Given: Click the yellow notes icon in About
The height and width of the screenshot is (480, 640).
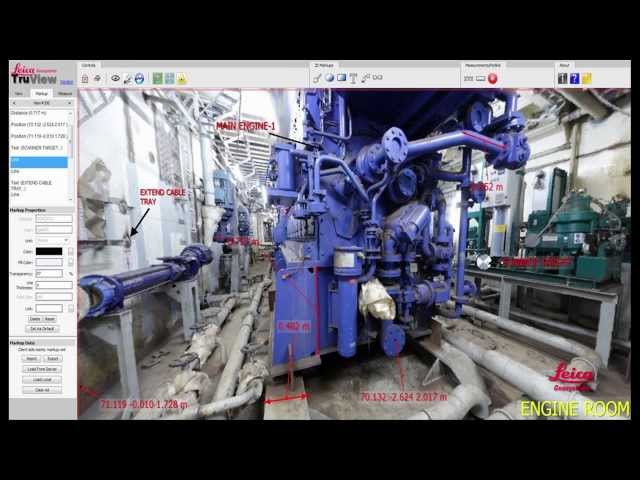Looking at the screenshot, I should tap(587, 78).
